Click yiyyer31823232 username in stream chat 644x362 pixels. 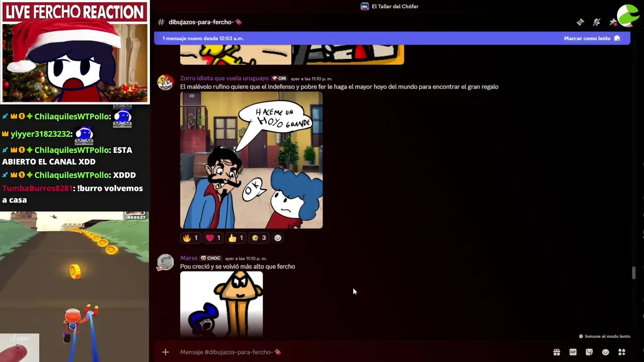[x=41, y=134]
